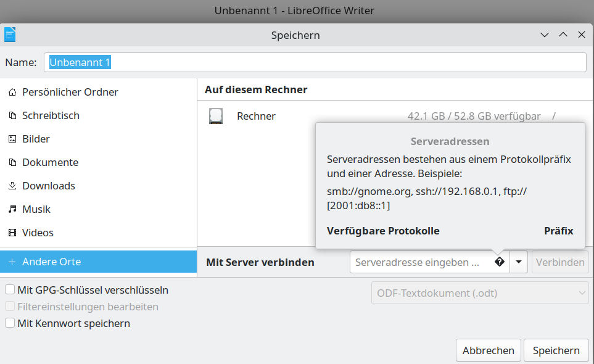Click the downward chevron in dialog title bar

(x=545, y=35)
